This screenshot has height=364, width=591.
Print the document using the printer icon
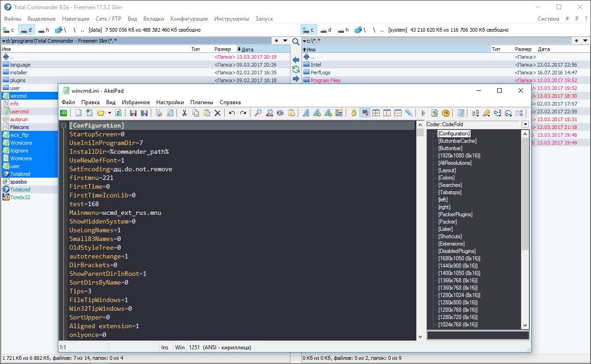coord(159,113)
